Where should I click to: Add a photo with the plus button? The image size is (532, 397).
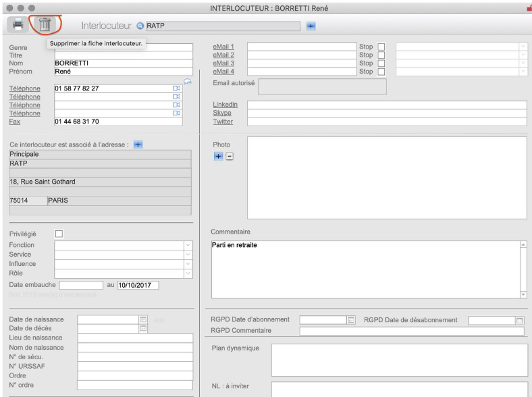(x=218, y=157)
